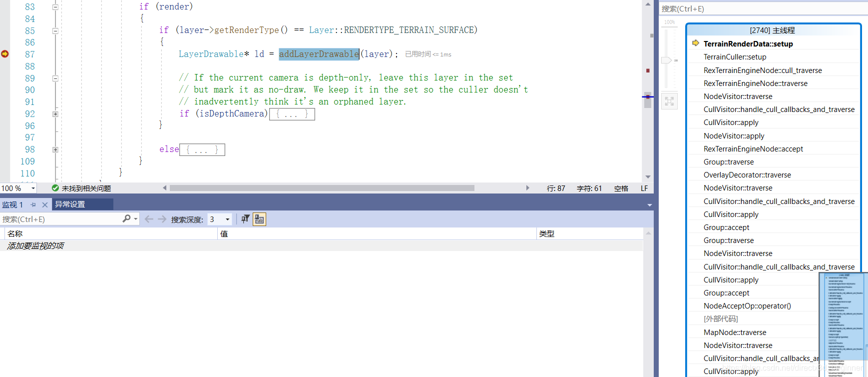Screen dimensions: 868x377
Task: Close the 监视 1 watch tab
Action: tap(45, 204)
